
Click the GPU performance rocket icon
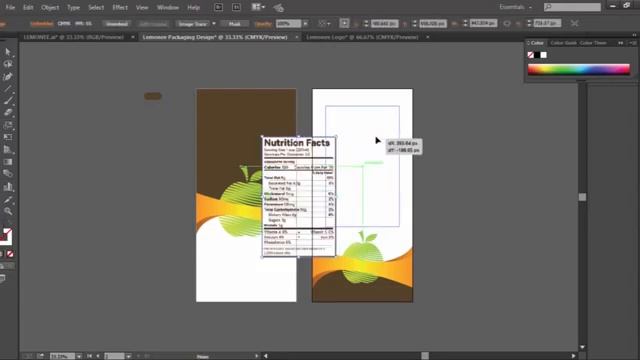(x=278, y=8)
